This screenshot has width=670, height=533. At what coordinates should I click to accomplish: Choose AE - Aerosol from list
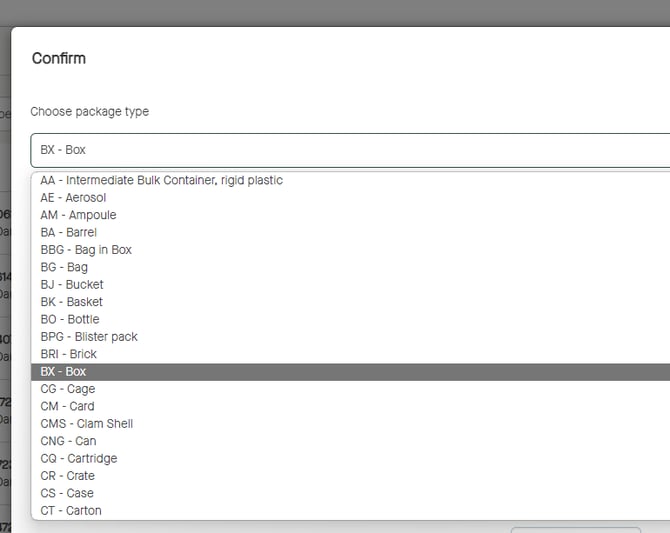[73, 198]
